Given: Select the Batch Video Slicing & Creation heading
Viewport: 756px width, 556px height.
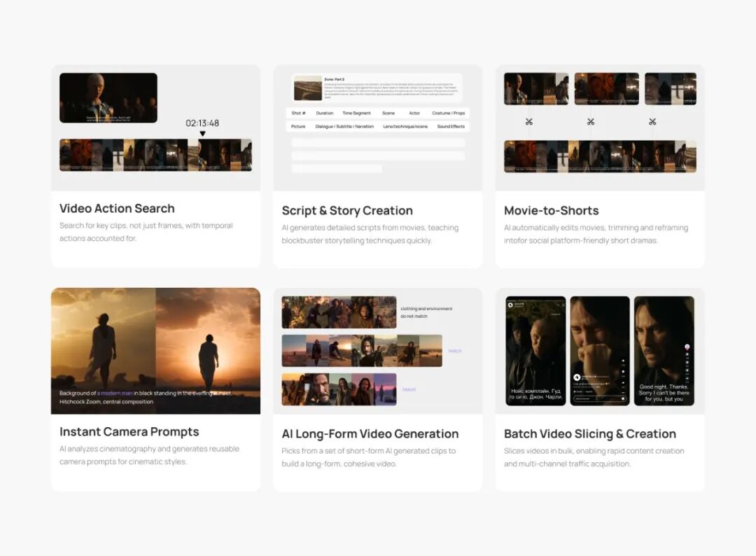Looking at the screenshot, I should tap(590, 434).
